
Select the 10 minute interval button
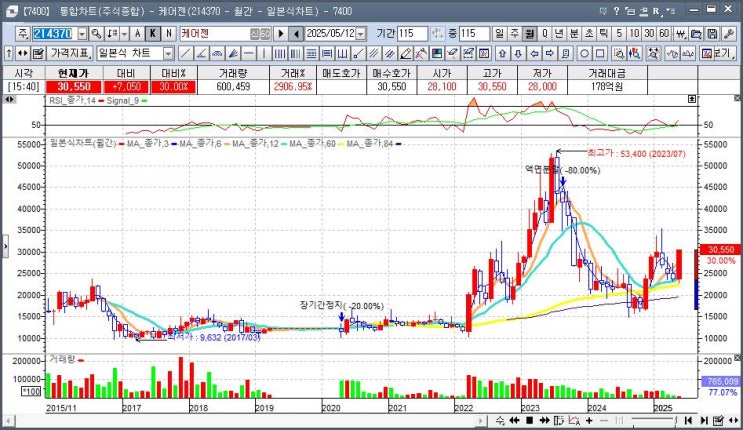(634, 34)
